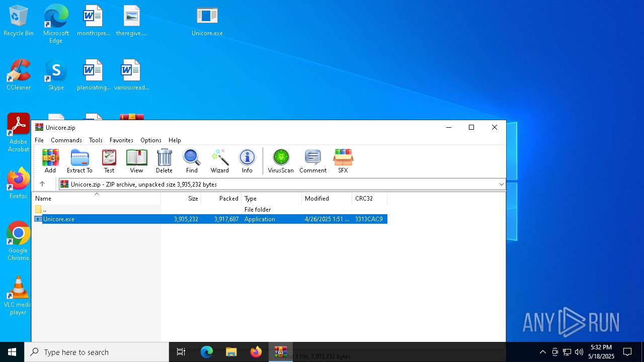Launch the Wizard tool
Viewport: 644px width, 362px height.
(220, 161)
